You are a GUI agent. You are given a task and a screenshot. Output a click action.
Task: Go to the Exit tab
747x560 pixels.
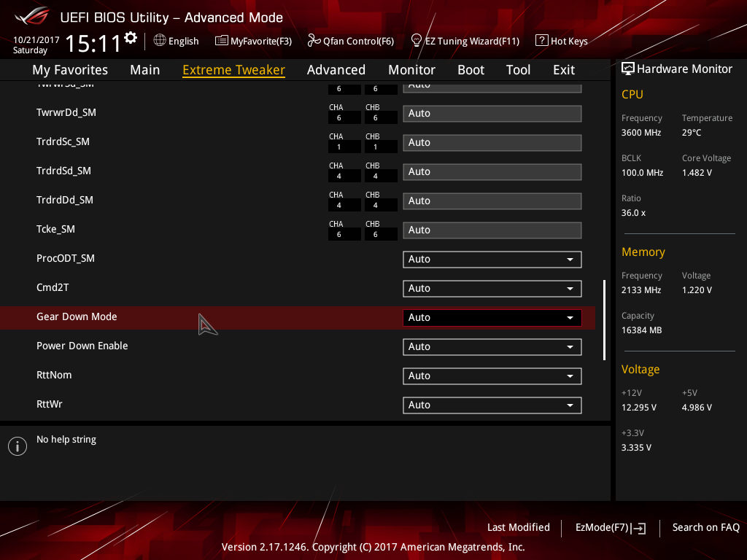coord(564,70)
